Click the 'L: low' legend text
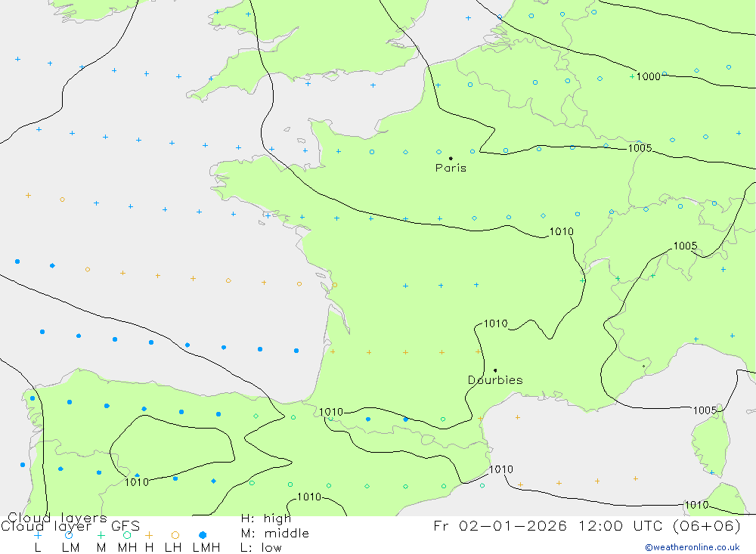The image size is (756, 554). (x=261, y=548)
